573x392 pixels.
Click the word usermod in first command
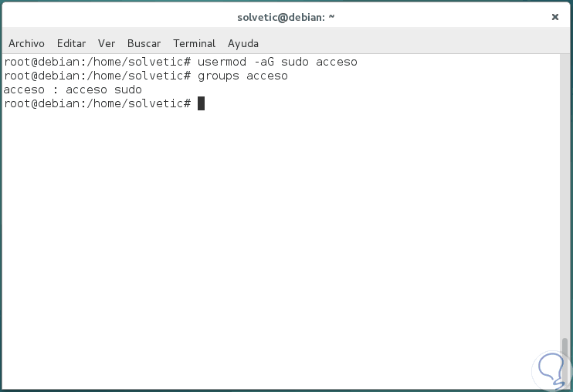222,62
